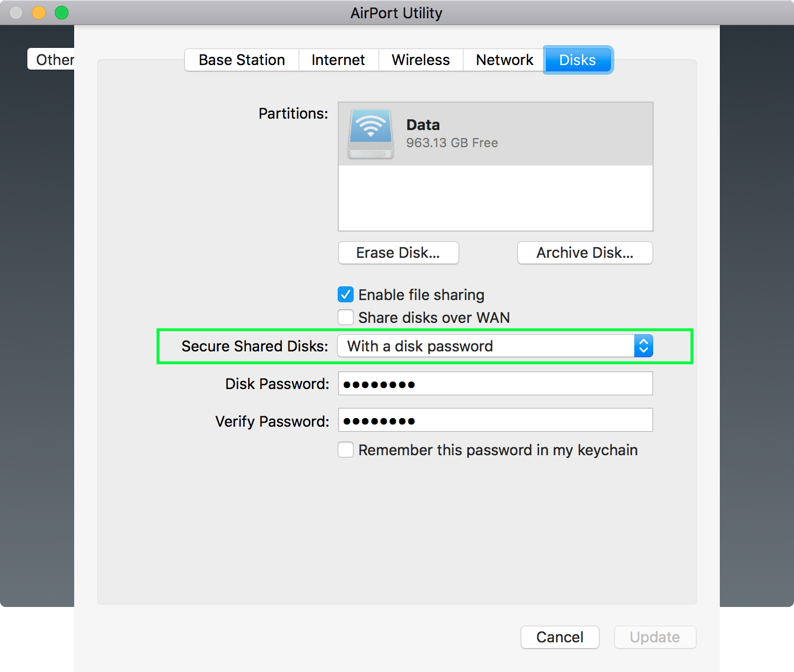794x672 pixels.
Task: Click the Other button in background window
Action: [51, 59]
